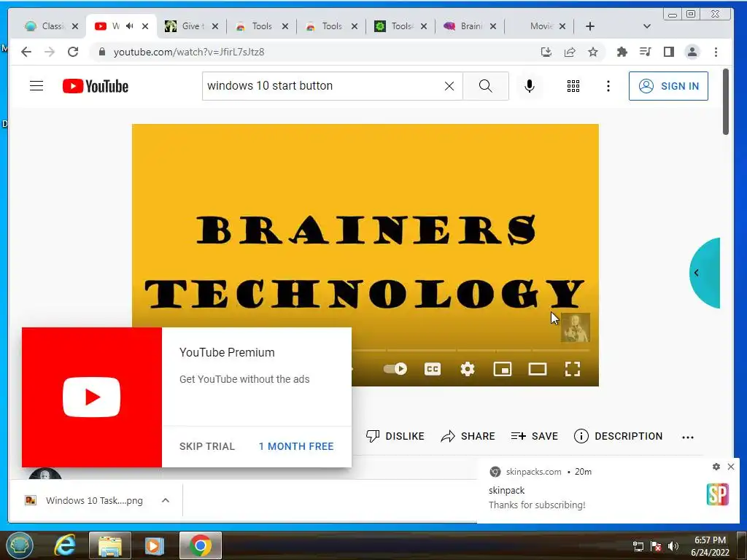Click the channel watermark in the video

click(576, 327)
